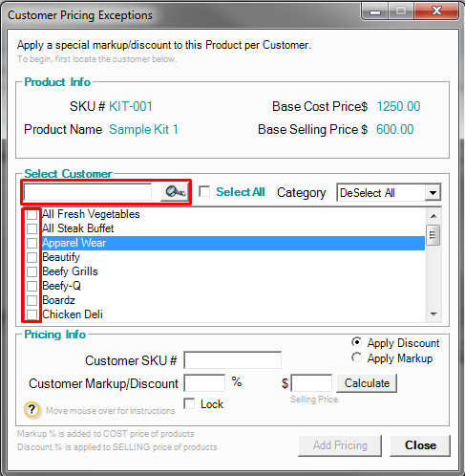Click the customer list scroll up arrow

click(x=433, y=216)
